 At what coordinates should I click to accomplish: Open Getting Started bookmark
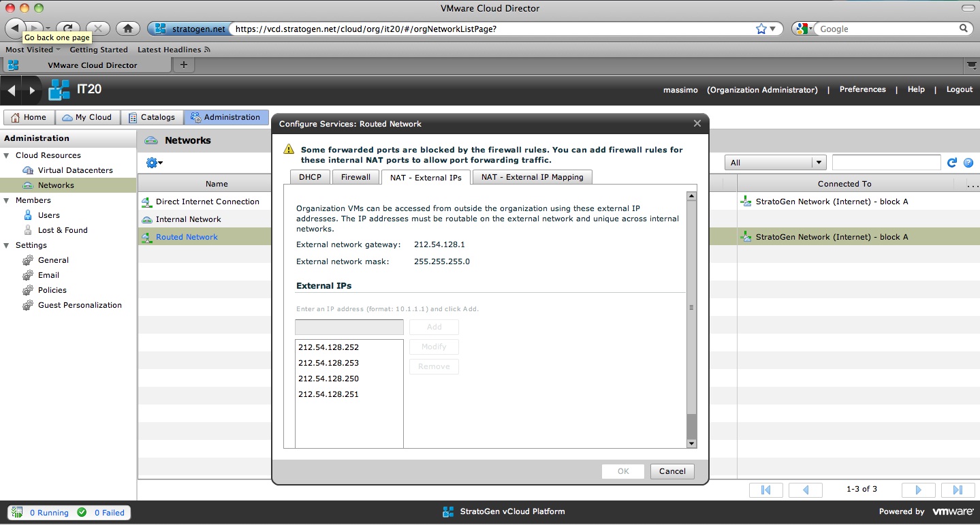pos(99,50)
